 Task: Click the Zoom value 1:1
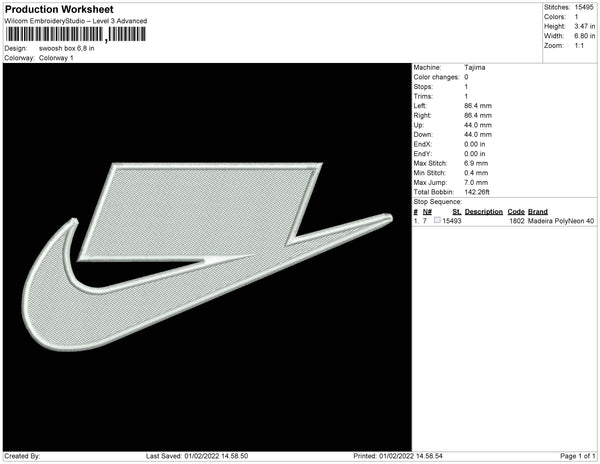click(x=579, y=46)
